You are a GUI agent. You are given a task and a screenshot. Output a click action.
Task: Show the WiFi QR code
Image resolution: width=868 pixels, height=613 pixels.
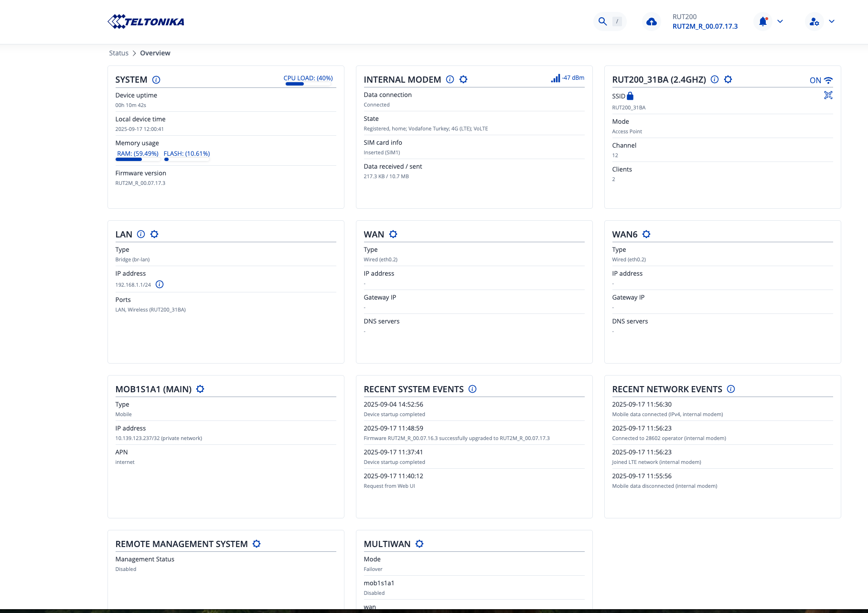click(x=828, y=95)
